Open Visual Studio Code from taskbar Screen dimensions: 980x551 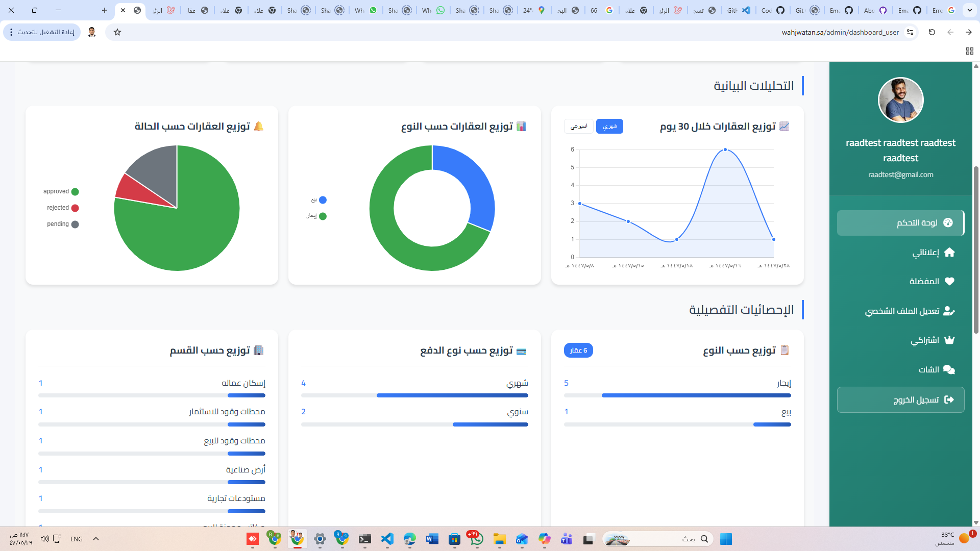click(387, 539)
